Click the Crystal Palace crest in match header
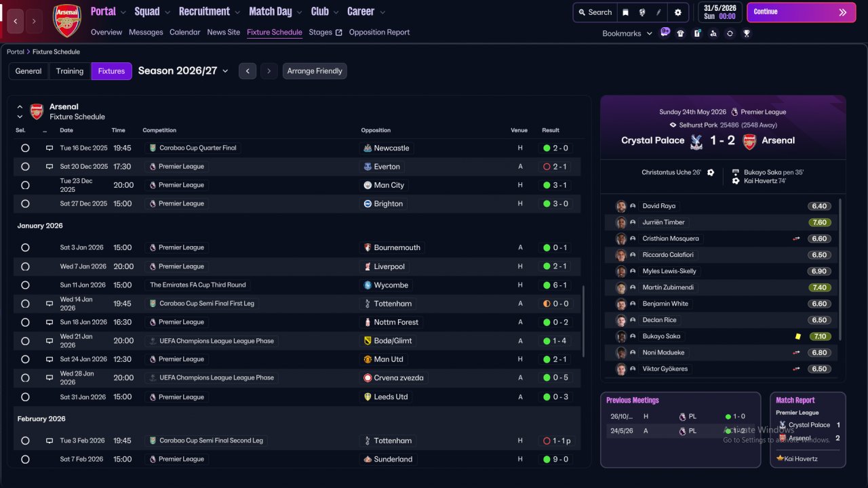Viewport: 868px width, 488px height. (695, 141)
